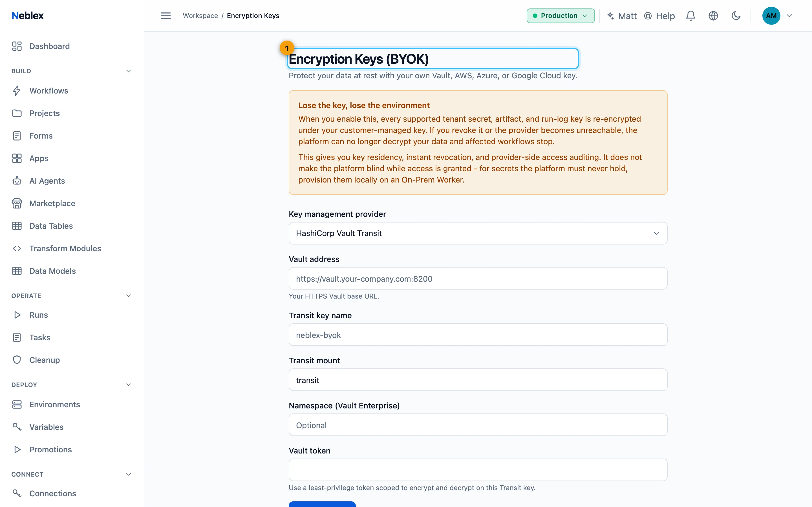Collapse the OPERATE section chevron
The height and width of the screenshot is (507, 812).
click(x=128, y=296)
